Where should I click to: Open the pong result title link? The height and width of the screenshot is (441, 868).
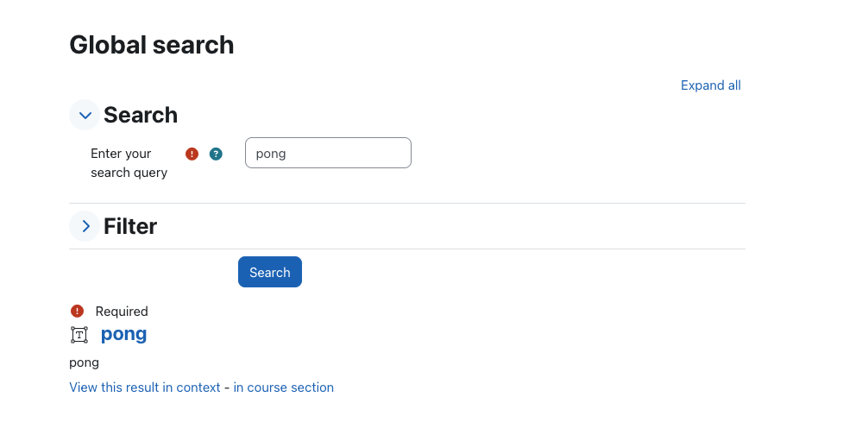(123, 334)
